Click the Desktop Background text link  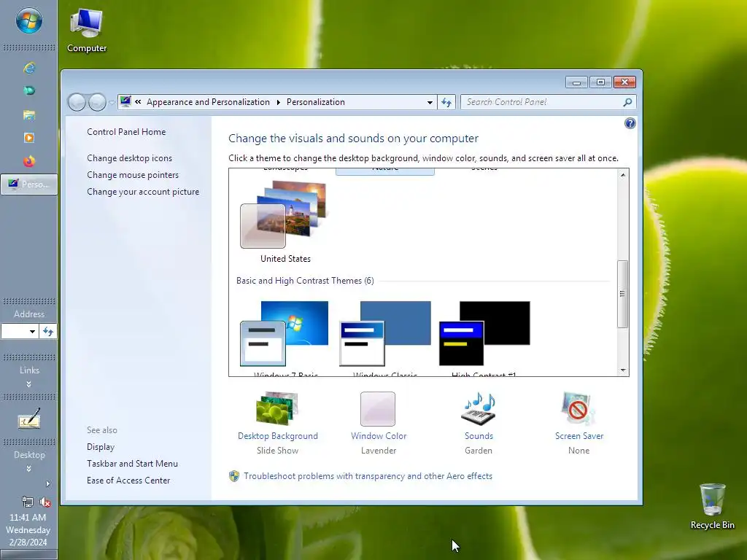coord(278,436)
